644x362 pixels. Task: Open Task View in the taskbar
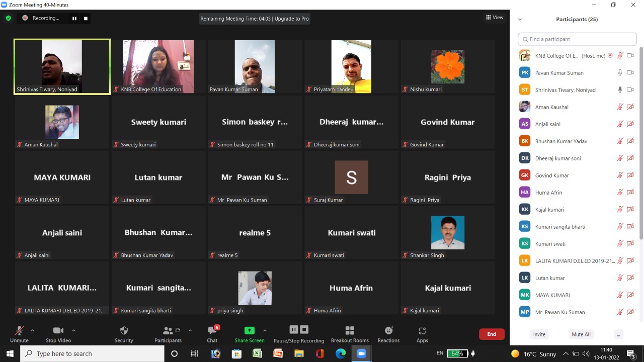click(195, 353)
